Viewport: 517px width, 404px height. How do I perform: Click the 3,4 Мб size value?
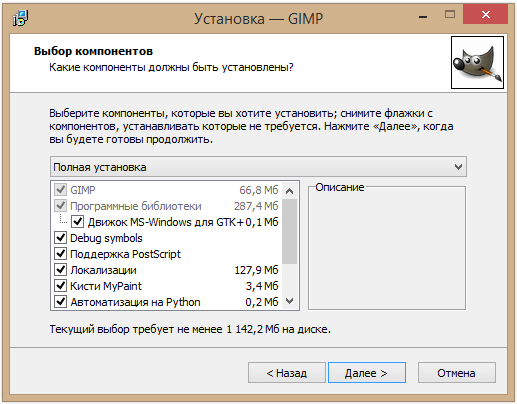point(262,286)
